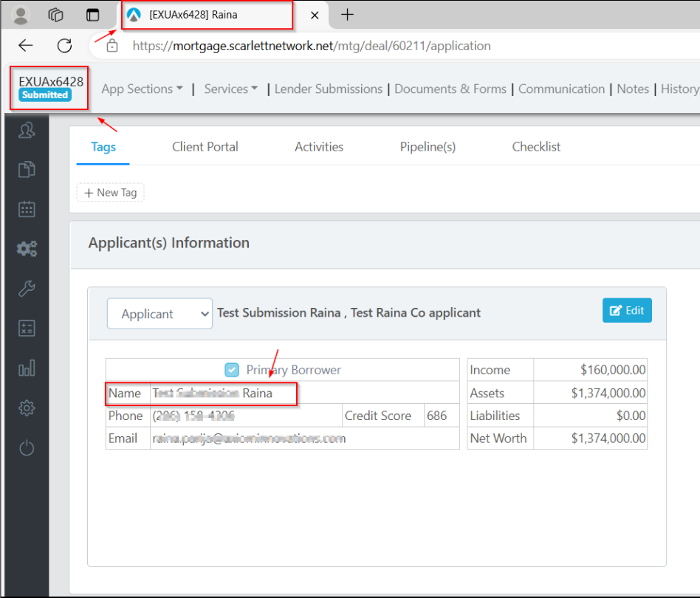Expand the Services dropdown menu
The width and height of the screenshot is (700, 598).
tap(230, 89)
